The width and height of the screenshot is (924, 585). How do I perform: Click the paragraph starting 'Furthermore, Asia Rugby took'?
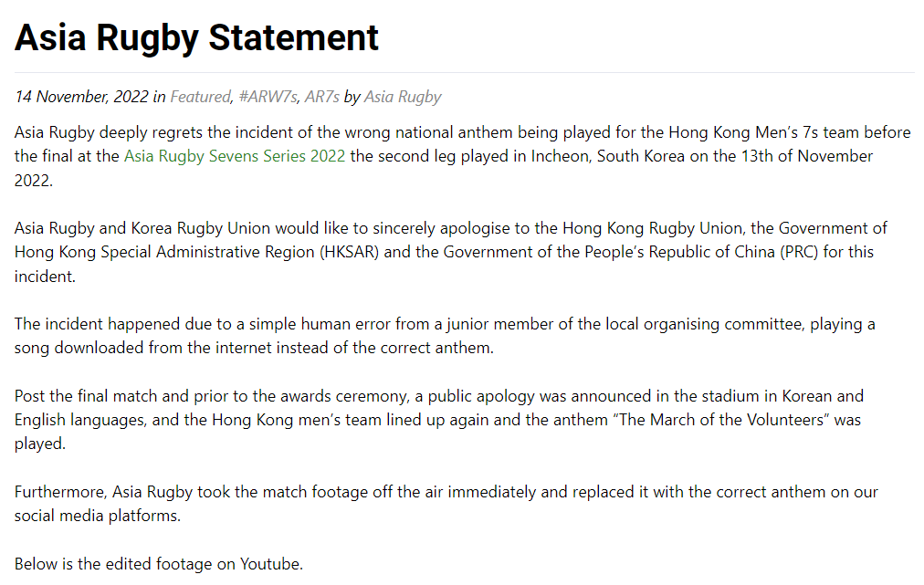tap(446, 503)
